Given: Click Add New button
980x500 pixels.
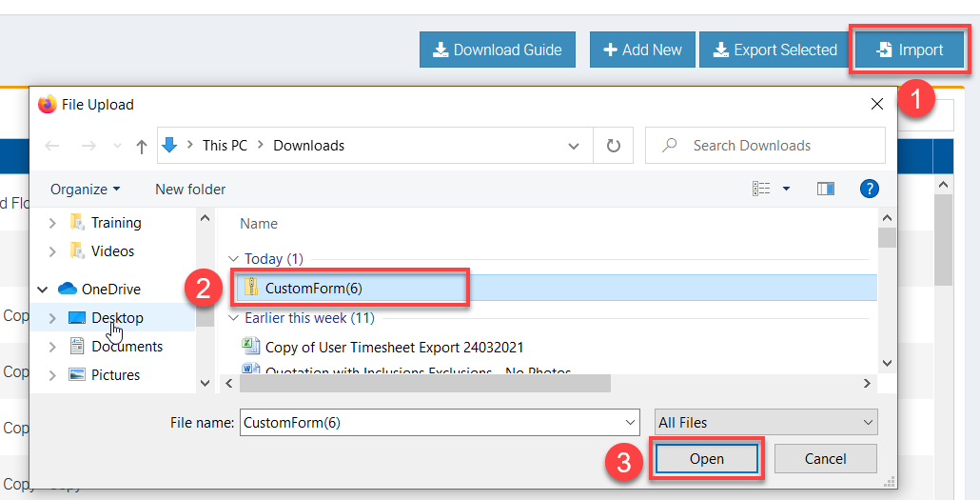Looking at the screenshot, I should 641,50.
